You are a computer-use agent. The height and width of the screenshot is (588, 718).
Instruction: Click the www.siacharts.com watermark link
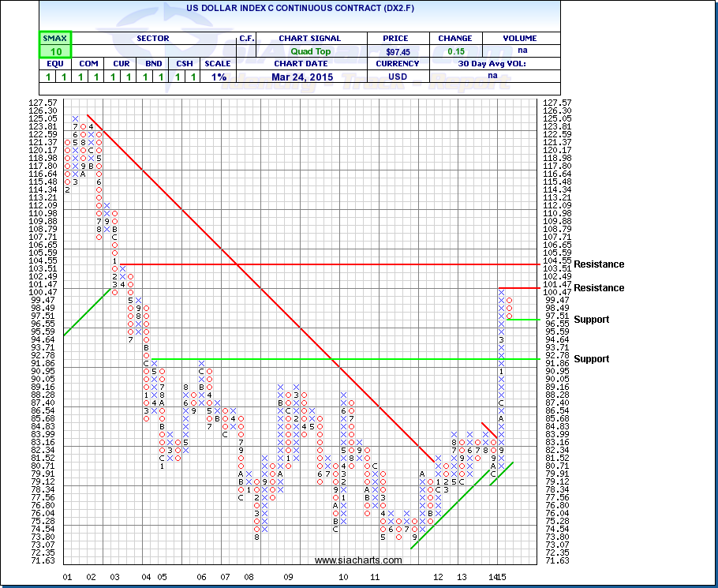357,560
